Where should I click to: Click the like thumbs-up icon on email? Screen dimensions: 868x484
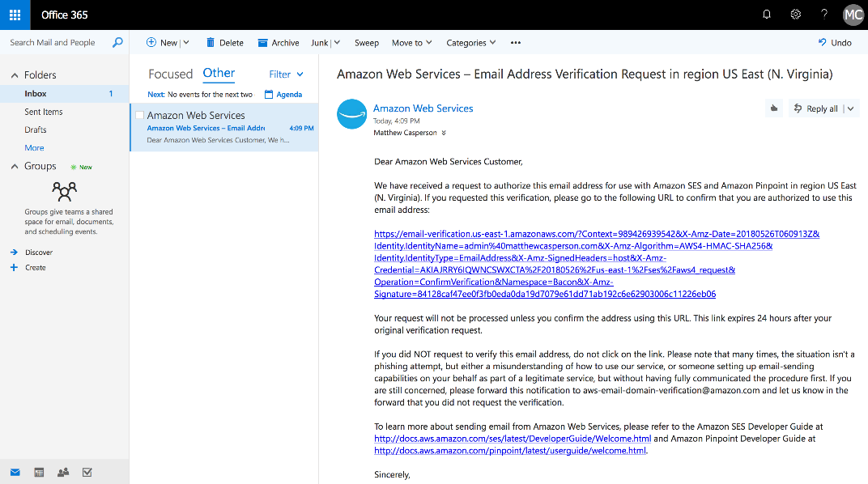coord(775,108)
